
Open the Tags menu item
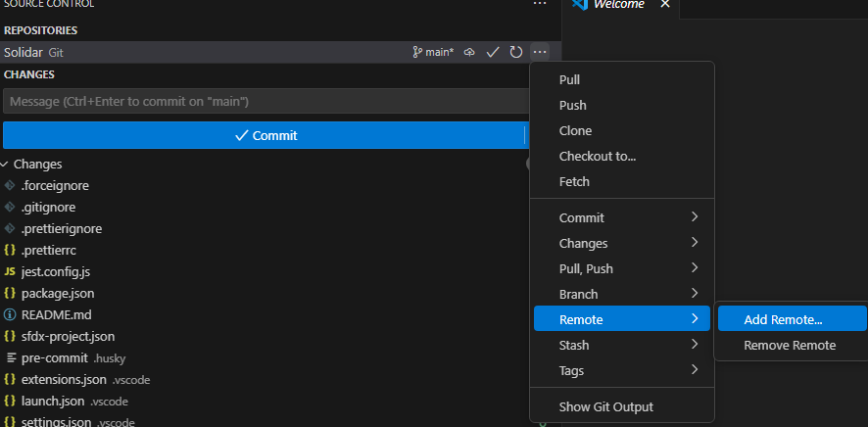[x=622, y=370]
